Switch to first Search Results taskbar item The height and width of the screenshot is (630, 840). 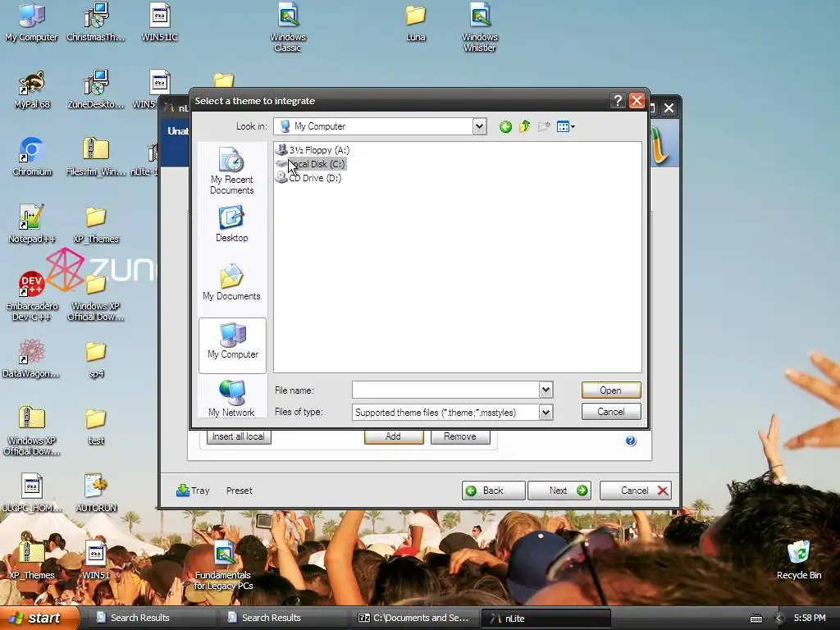(152, 618)
